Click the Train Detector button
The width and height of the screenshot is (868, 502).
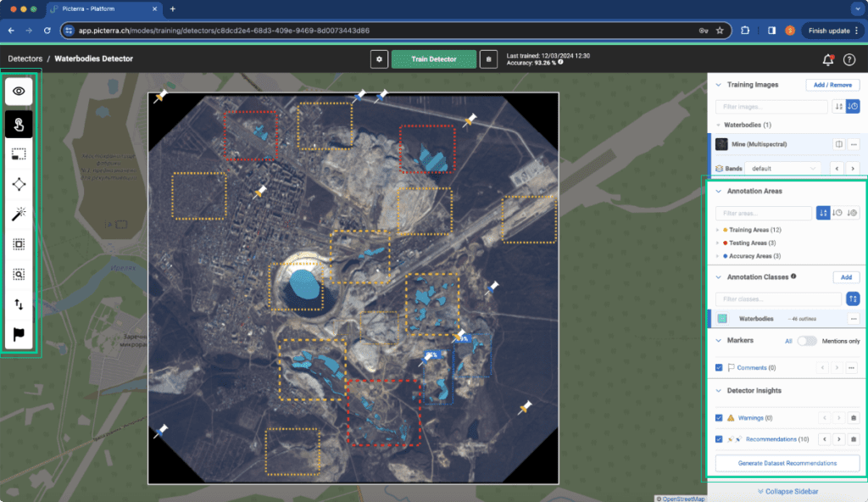click(x=433, y=59)
